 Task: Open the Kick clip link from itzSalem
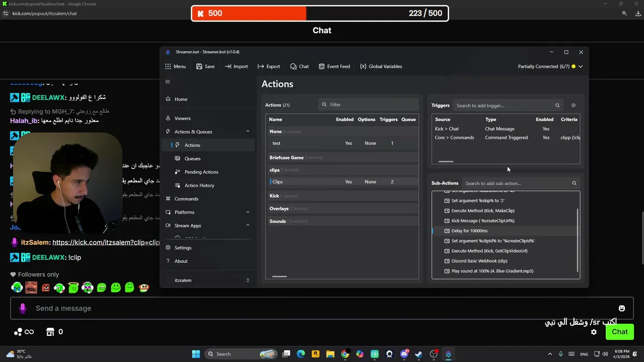(x=106, y=242)
